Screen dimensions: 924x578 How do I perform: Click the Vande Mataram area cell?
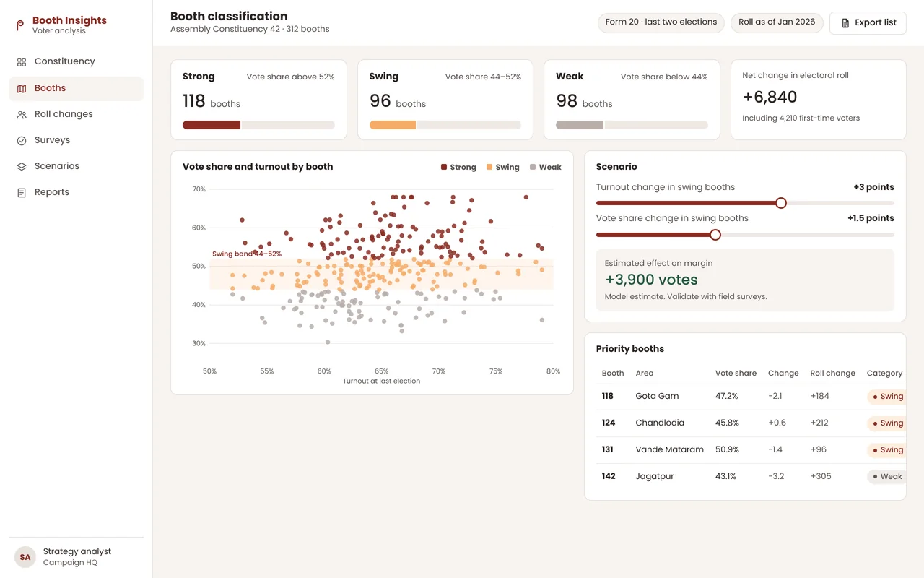[669, 449]
